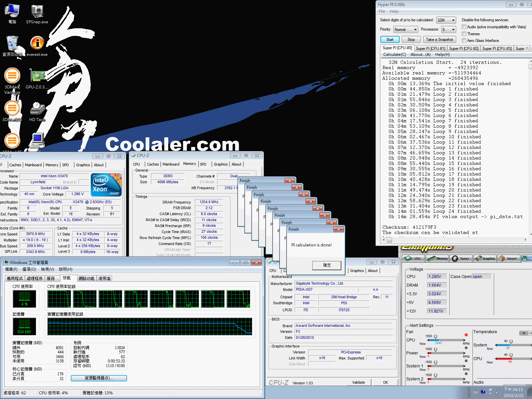The height and width of the screenshot is (399, 532).
Task: Click OK in the CPU-Z mainboard window
Action: (x=385, y=382)
